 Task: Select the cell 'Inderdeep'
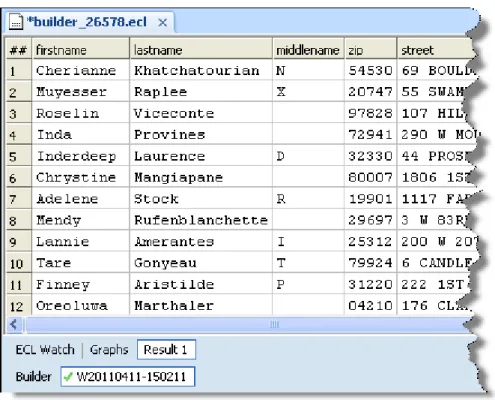coord(80,156)
